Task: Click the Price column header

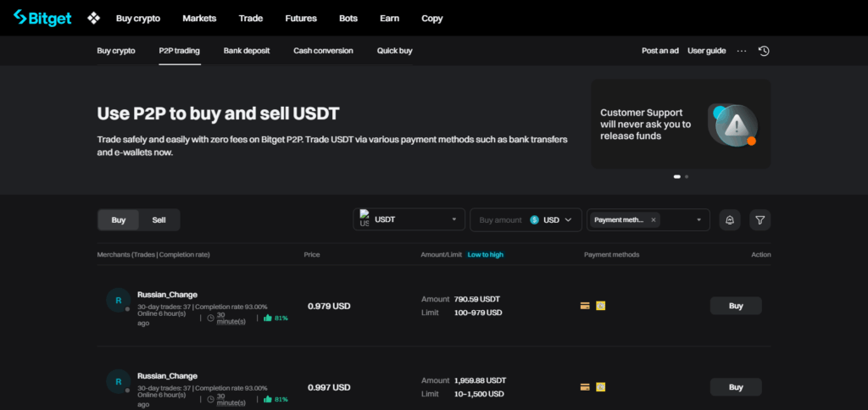Action: click(312, 254)
